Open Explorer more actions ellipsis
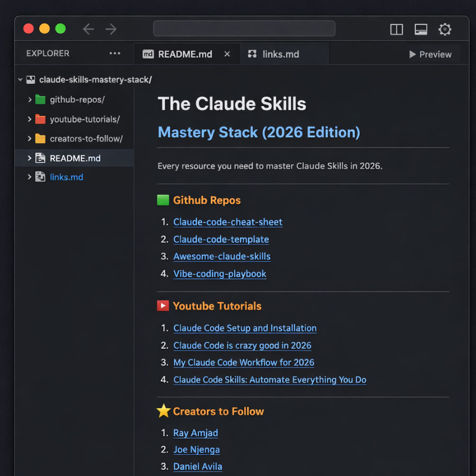The image size is (476, 476). (115, 53)
